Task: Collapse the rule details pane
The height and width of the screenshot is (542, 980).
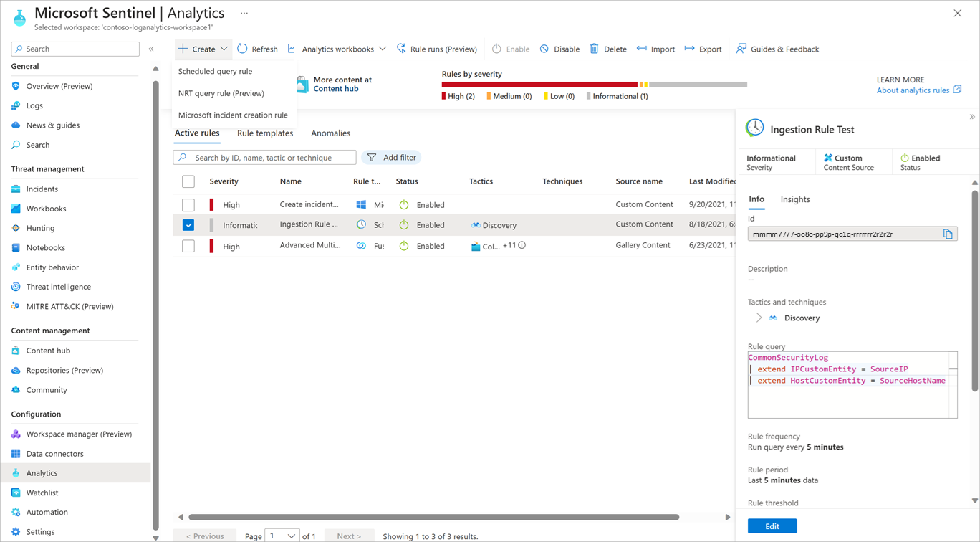Action: [x=972, y=117]
